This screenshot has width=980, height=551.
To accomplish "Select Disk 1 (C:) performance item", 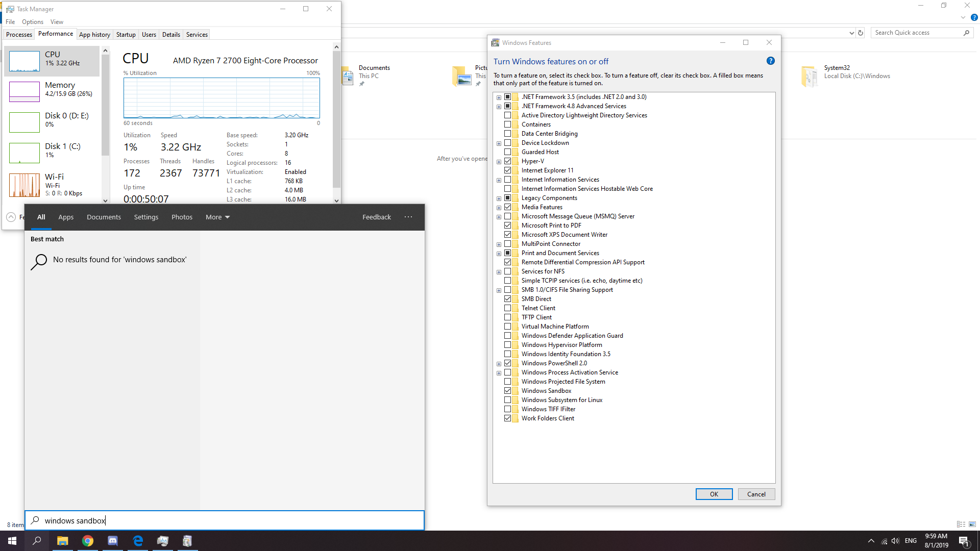I will (x=52, y=153).
